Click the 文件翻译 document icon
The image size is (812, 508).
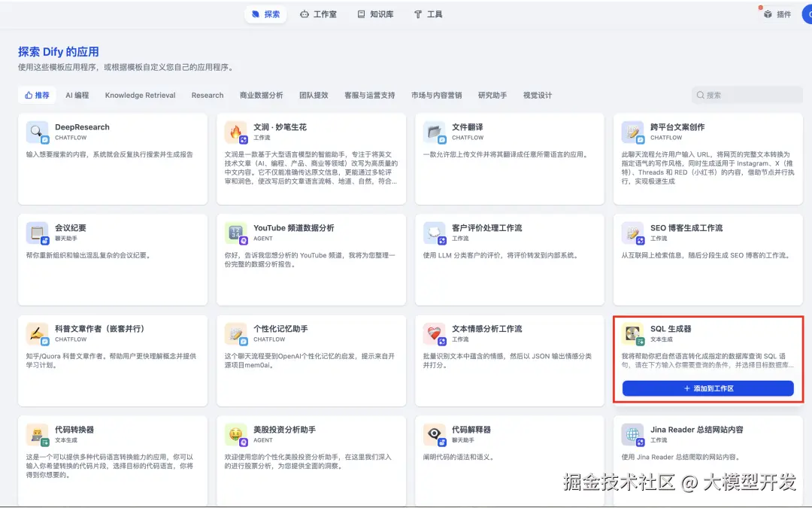pyautogui.click(x=435, y=132)
